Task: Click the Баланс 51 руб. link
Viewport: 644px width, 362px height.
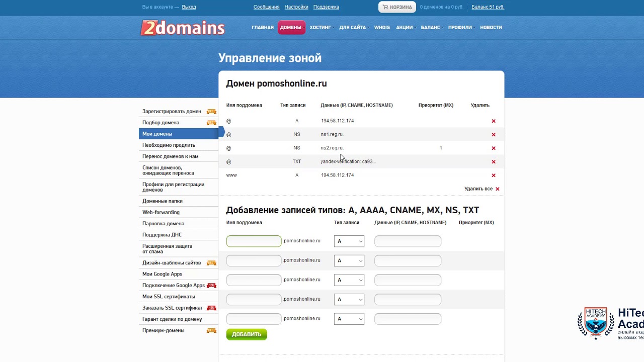Action: click(x=488, y=7)
